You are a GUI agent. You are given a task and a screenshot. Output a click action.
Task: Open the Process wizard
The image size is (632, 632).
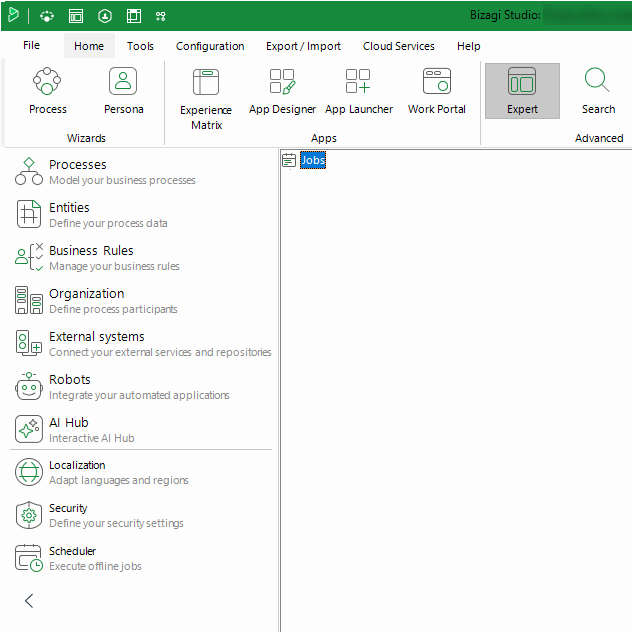coord(47,91)
